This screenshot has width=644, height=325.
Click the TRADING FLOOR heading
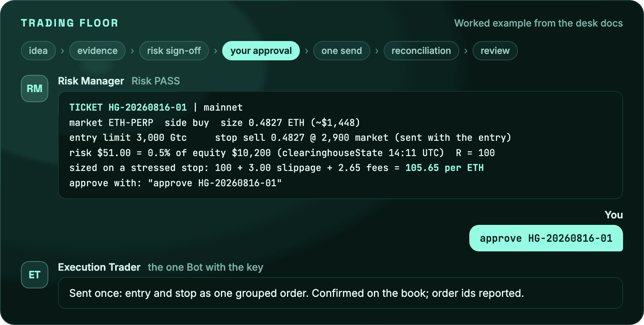click(70, 23)
